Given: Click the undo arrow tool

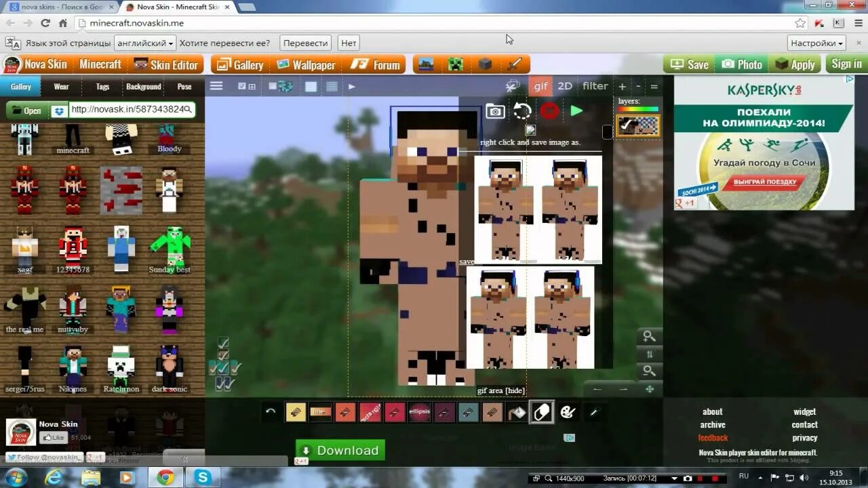Looking at the screenshot, I should (271, 411).
